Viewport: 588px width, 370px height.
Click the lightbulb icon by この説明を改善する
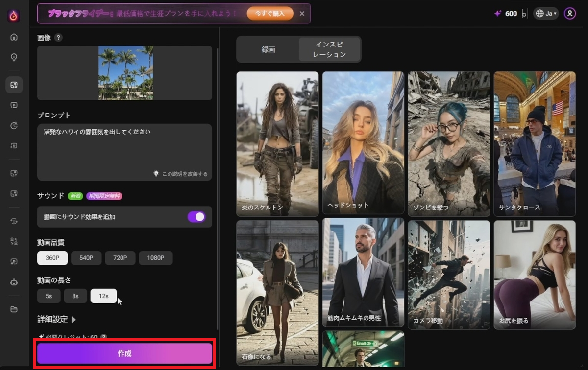[x=156, y=173]
